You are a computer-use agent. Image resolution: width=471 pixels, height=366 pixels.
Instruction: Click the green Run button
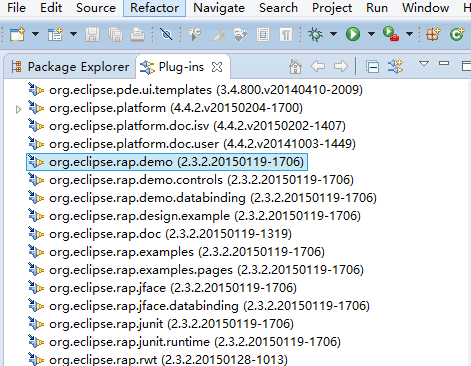pos(353,34)
